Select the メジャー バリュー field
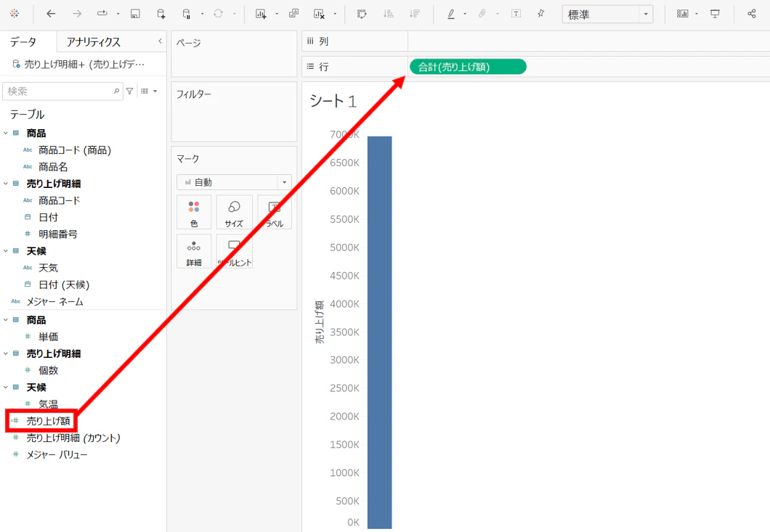Viewport: 770px width, 532px height. (57, 454)
